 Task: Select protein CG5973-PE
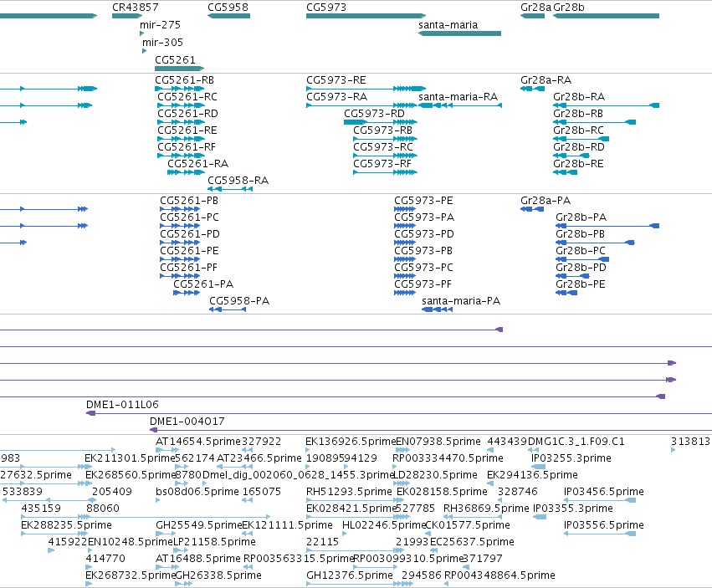[405, 209]
